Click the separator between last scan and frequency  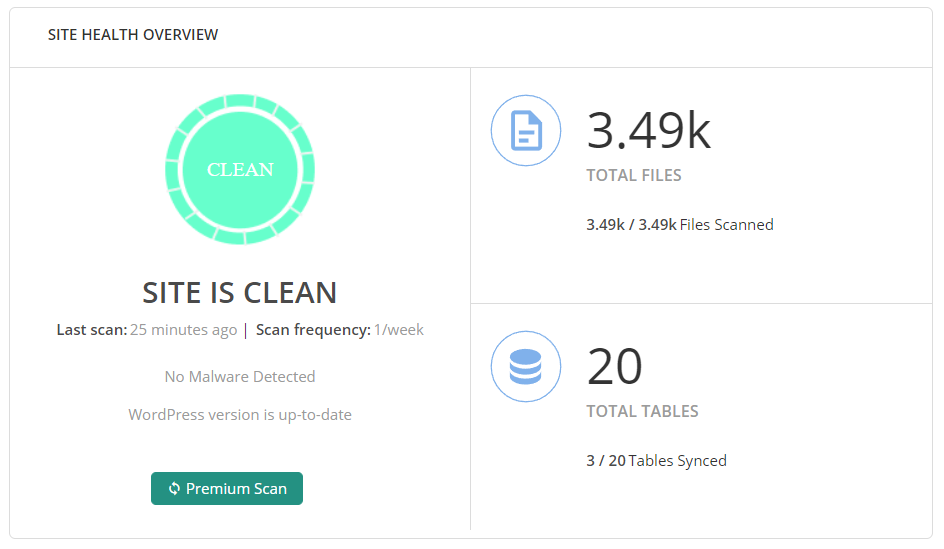tap(246, 330)
